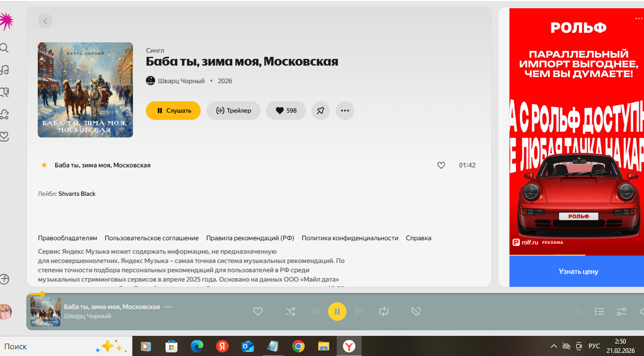Open artist Шварц Чорный in player bar
Viewport: 644px width, 356px height.
[x=87, y=316]
